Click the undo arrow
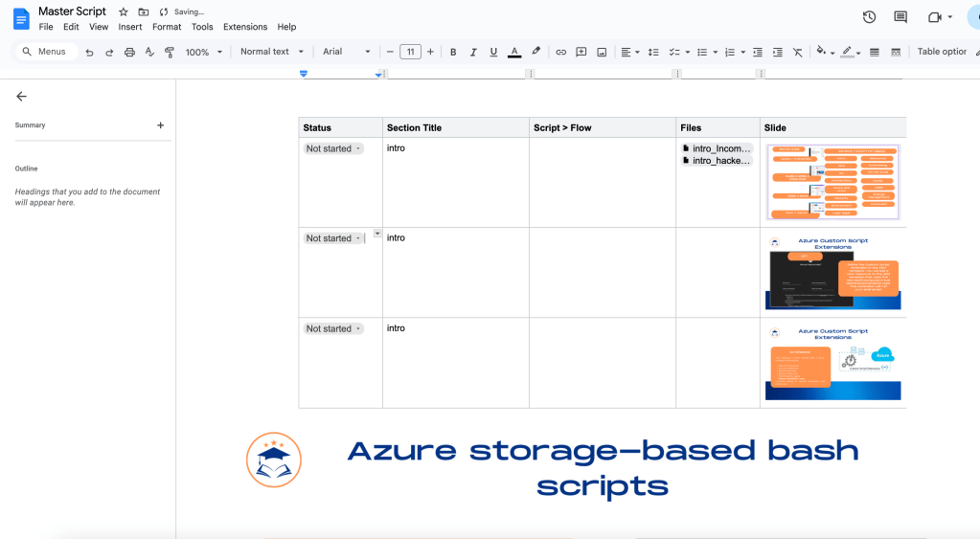 point(89,53)
